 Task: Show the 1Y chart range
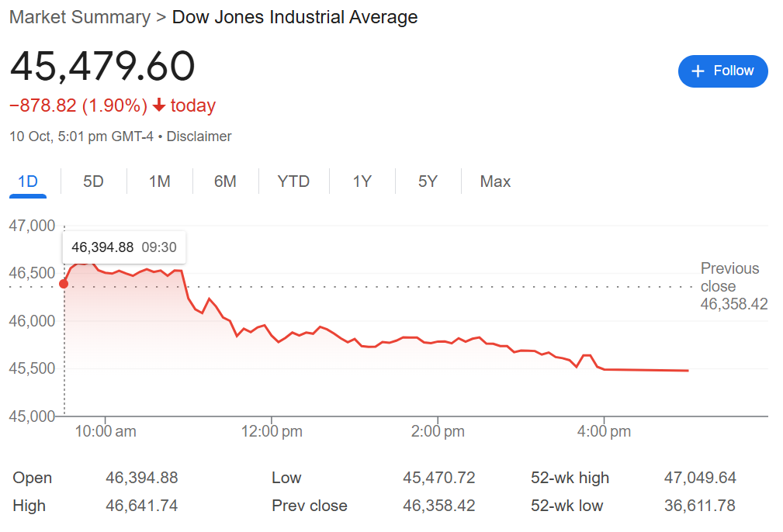tap(362, 181)
